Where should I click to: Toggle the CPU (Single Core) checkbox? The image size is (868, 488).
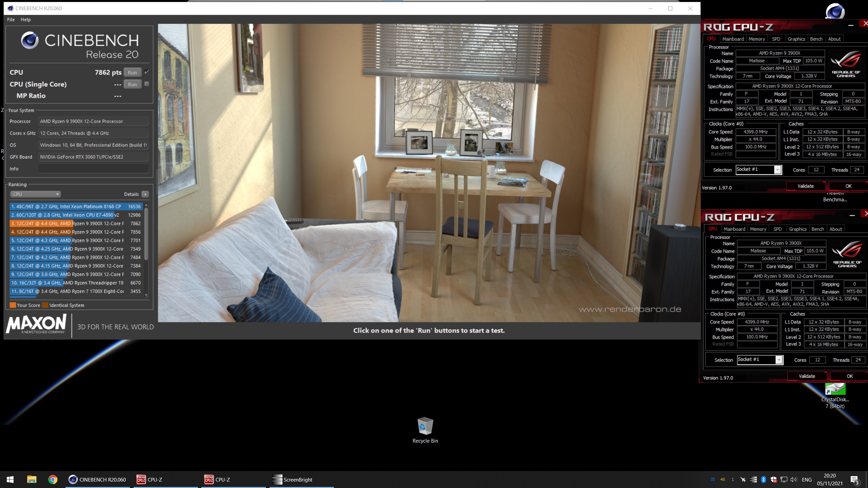coord(147,84)
